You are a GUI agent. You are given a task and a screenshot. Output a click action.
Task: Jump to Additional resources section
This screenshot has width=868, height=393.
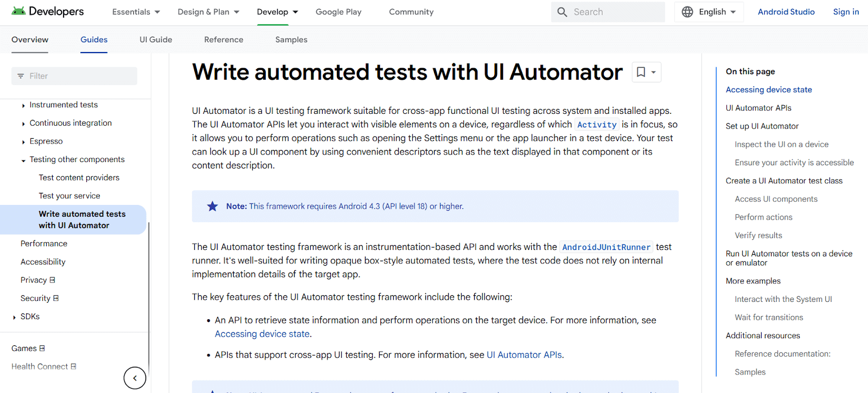(763, 336)
